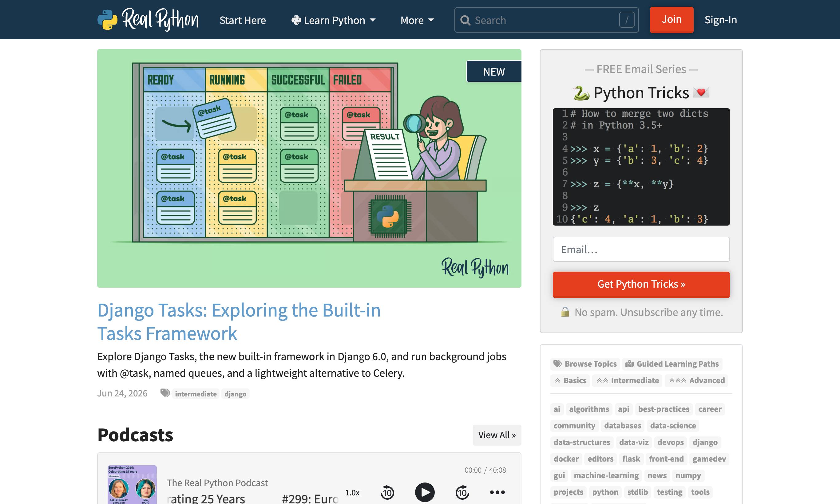Screen dimensions: 840x504
Task: Click the Python Tricks code snippet image
Action: tap(641, 167)
